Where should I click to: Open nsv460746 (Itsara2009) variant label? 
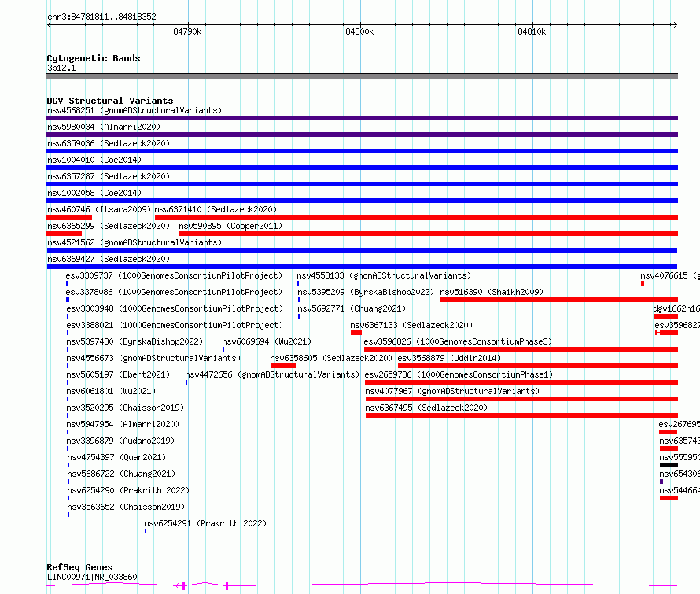click(99, 209)
